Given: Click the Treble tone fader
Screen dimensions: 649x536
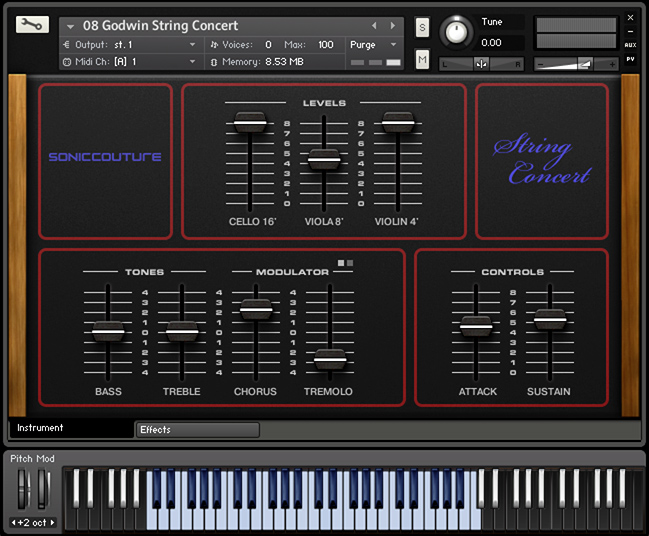Looking at the screenshot, I should (x=182, y=332).
